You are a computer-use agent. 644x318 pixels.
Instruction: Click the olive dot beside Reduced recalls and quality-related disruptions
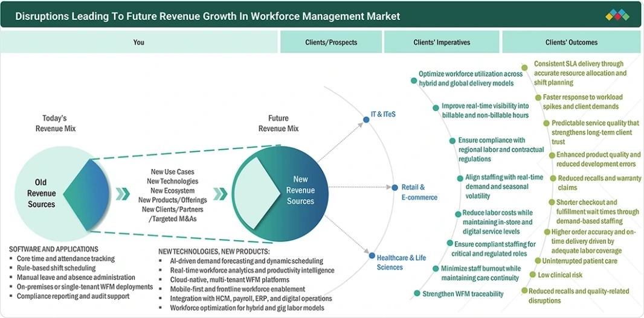tap(524, 290)
